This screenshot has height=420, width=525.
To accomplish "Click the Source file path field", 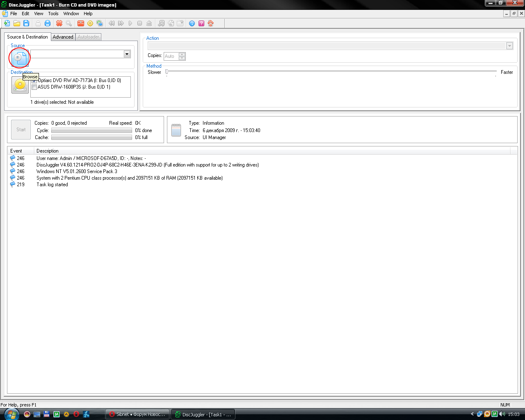I will (77, 54).
